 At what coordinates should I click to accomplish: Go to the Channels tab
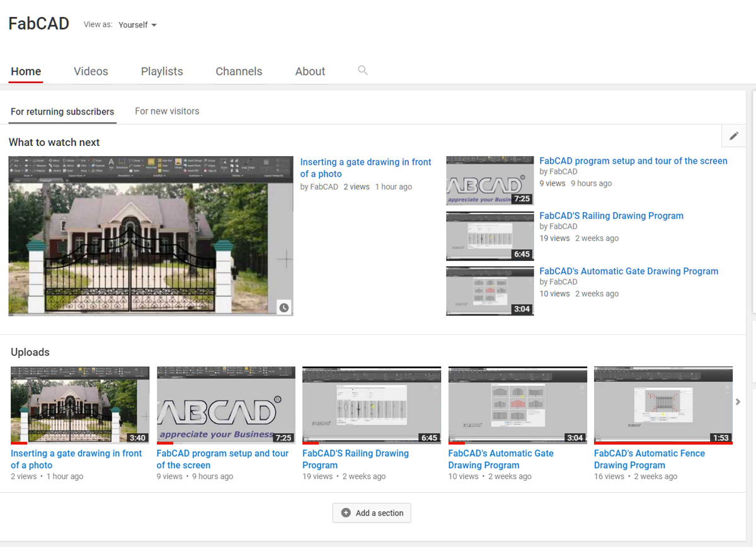pyautogui.click(x=239, y=72)
